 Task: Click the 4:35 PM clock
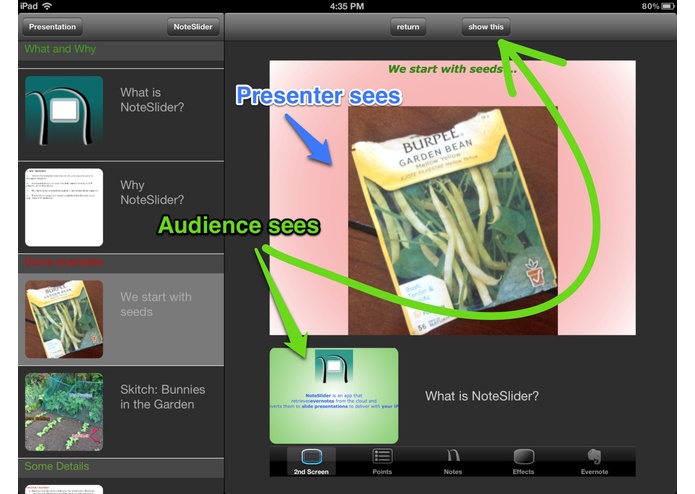tap(347, 6)
